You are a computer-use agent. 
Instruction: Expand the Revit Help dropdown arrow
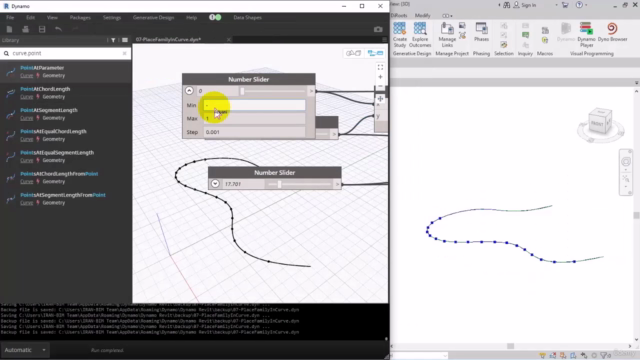586,5
